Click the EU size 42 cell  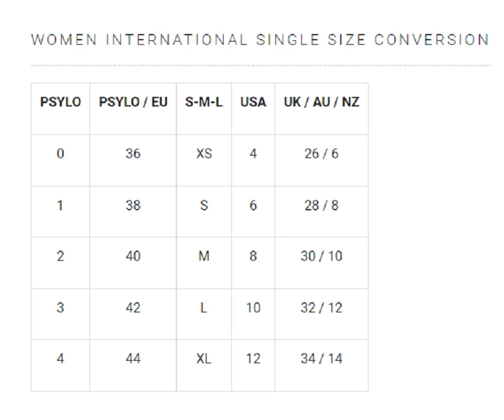[133, 308]
